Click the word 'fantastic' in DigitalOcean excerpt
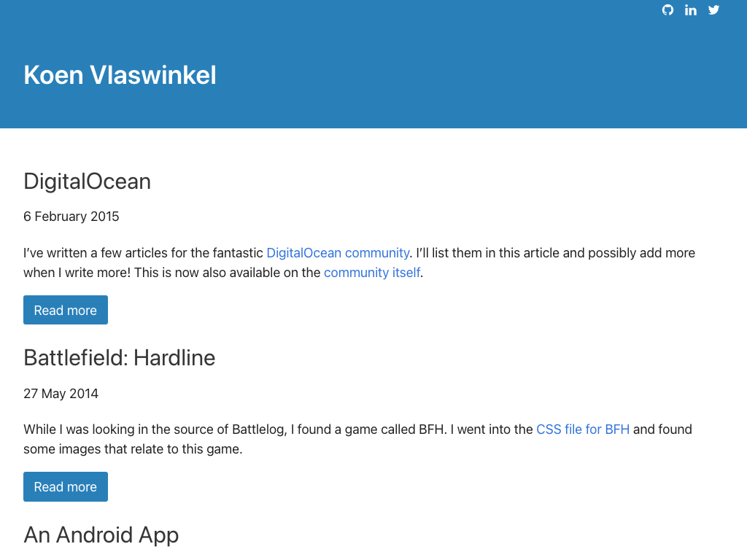The image size is (747, 560). (x=237, y=253)
